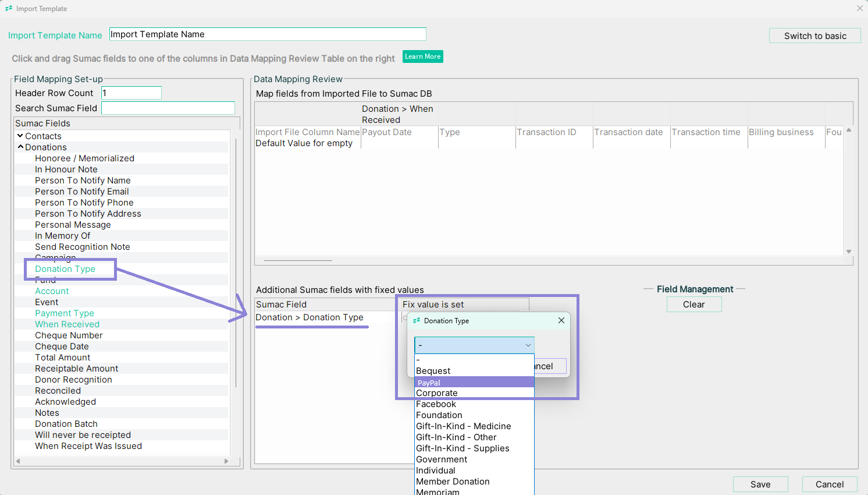Click the Transaction date column
The width and height of the screenshot is (868, 495).
point(628,132)
